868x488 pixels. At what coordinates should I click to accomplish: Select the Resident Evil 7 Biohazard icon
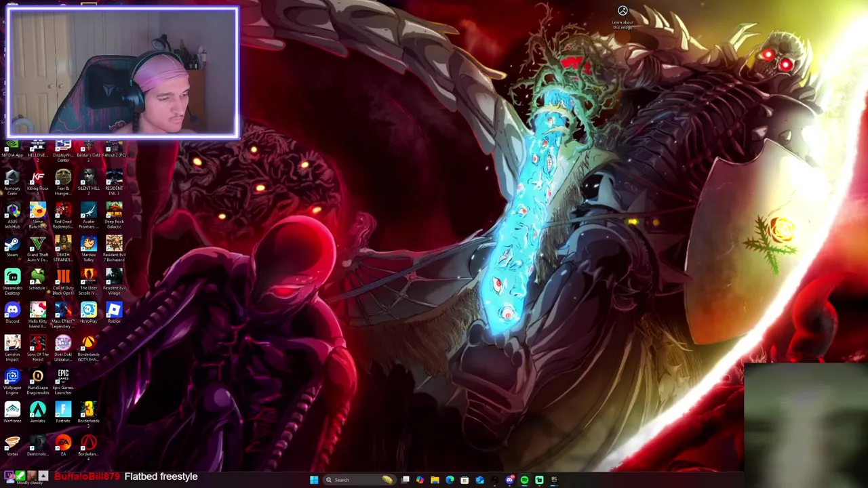114,248
